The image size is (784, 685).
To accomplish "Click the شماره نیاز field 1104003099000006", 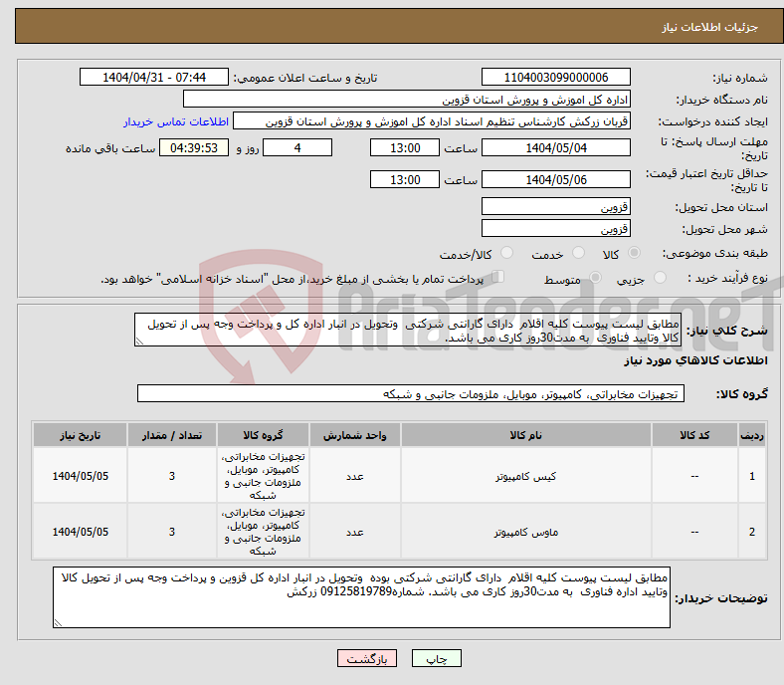I will point(555,77).
